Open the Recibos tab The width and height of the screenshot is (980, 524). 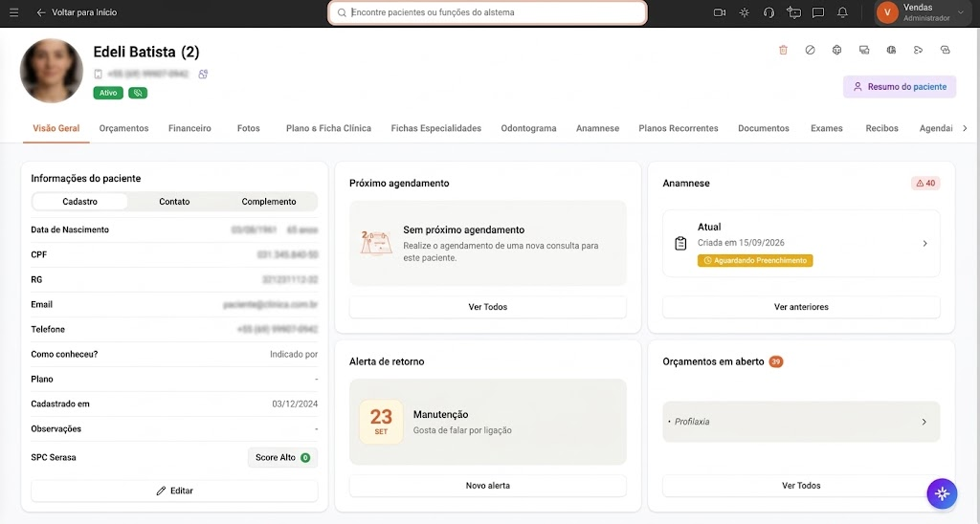pyautogui.click(x=881, y=128)
